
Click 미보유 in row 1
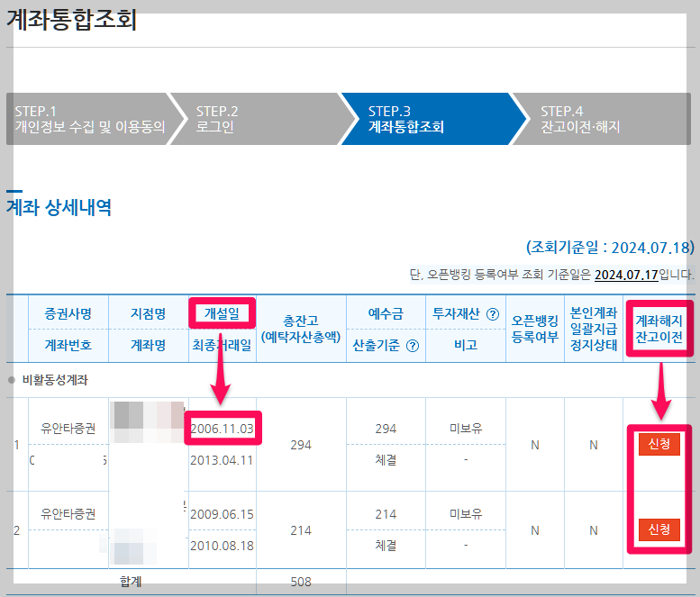pos(466,429)
